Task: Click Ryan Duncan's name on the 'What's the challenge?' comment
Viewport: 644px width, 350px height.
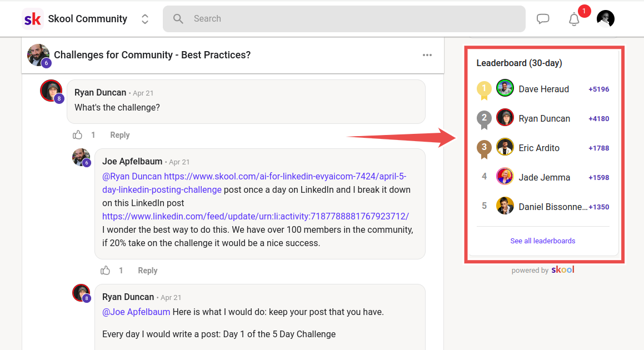Action: point(100,92)
